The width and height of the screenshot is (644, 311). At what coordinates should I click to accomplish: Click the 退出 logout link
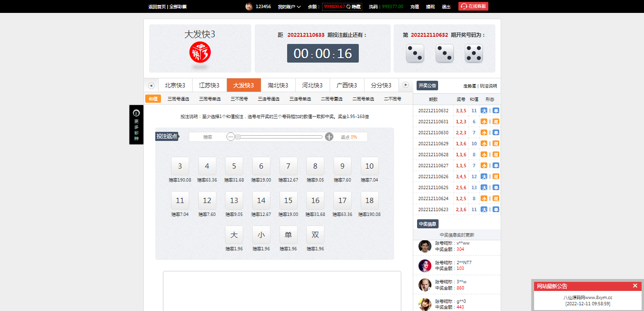(446, 7)
